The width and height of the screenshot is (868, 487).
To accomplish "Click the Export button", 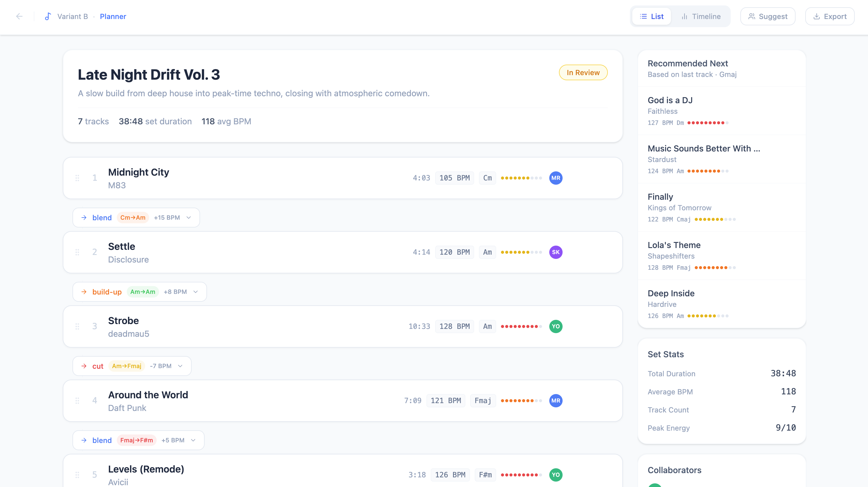I will [830, 16].
